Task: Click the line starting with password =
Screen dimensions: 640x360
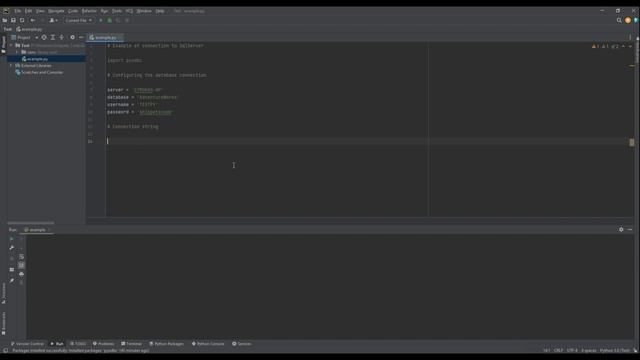Action: pyautogui.click(x=140, y=112)
